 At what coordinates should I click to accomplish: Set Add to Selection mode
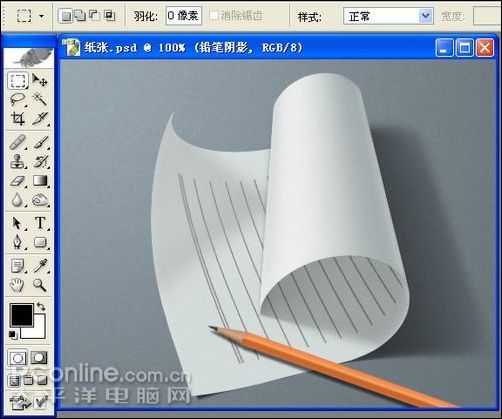pos(80,16)
